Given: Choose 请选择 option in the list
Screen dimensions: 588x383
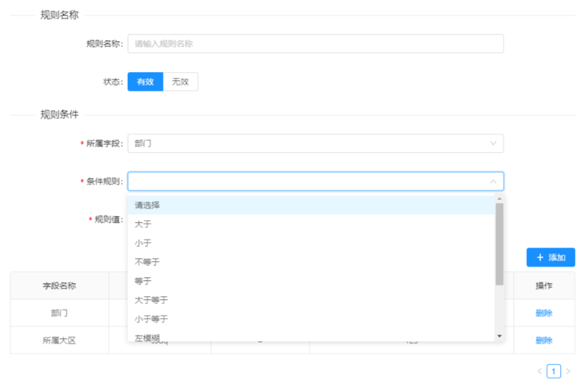Looking at the screenshot, I should coord(311,205).
